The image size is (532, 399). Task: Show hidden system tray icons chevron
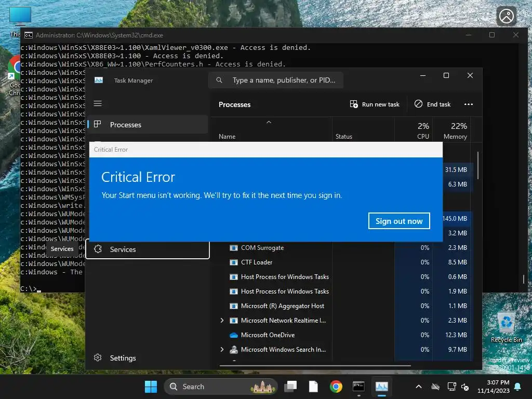click(x=419, y=387)
